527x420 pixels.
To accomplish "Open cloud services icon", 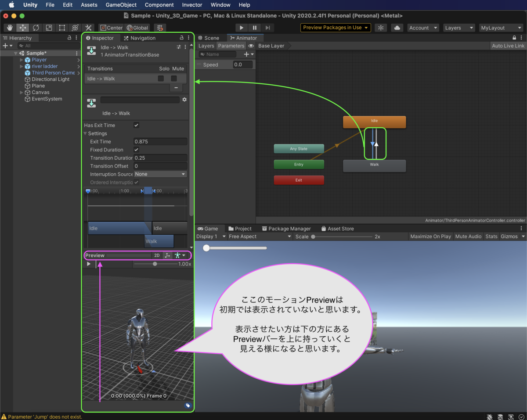I will pos(397,28).
